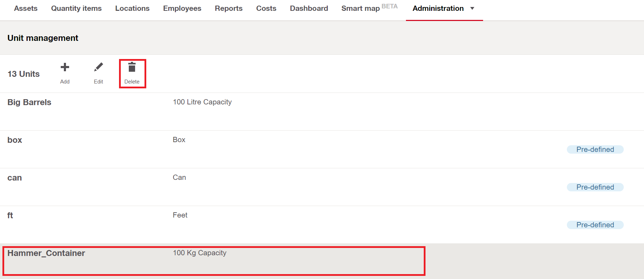This screenshot has height=279, width=644.
Task: Select the Costs tab
Action: tap(266, 8)
